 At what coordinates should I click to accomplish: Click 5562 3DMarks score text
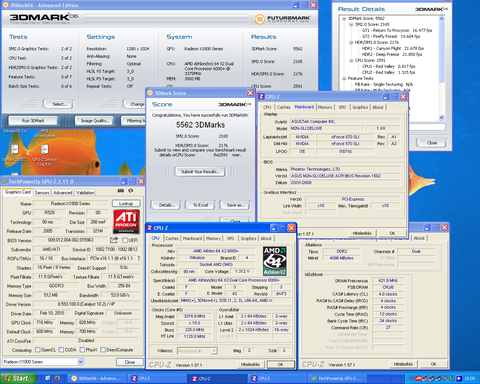(200, 125)
